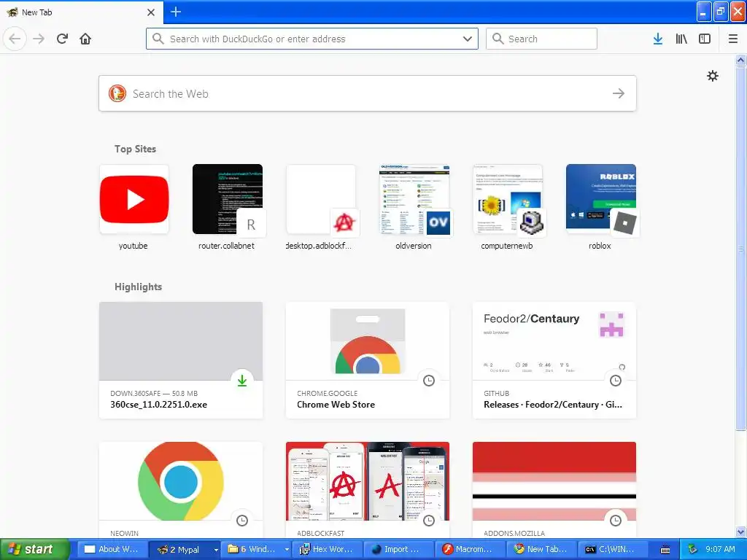The image size is (747, 560).
Task: Reload the current page
Action: (x=63, y=39)
